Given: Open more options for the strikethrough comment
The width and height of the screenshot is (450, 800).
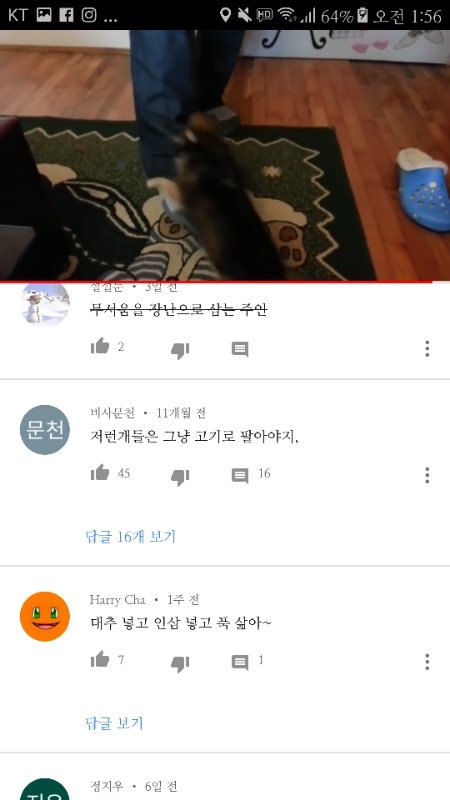Looking at the screenshot, I should tap(427, 348).
